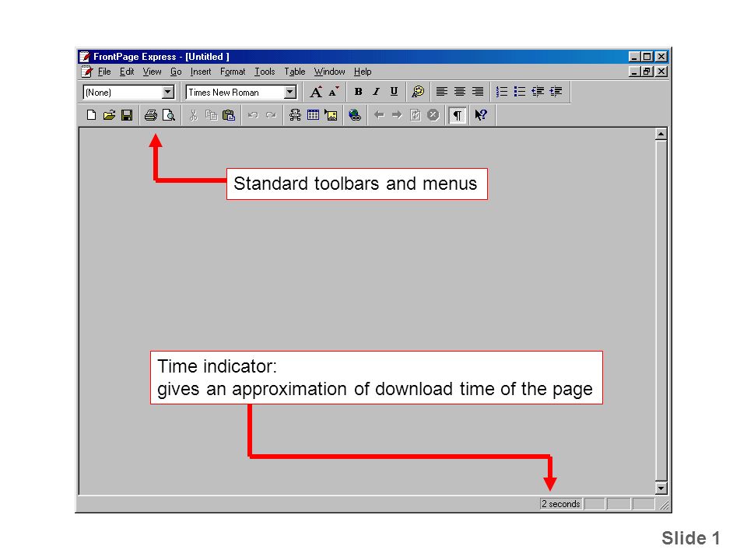
Task: Refresh the page icon
Action: (x=416, y=115)
